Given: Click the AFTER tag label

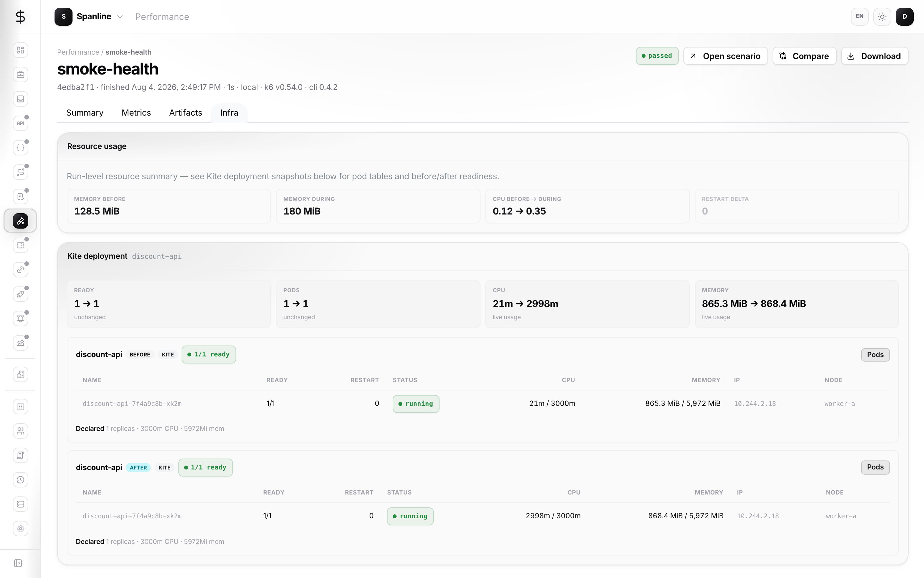Looking at the screenshot, I should click(x=138, y=468).
